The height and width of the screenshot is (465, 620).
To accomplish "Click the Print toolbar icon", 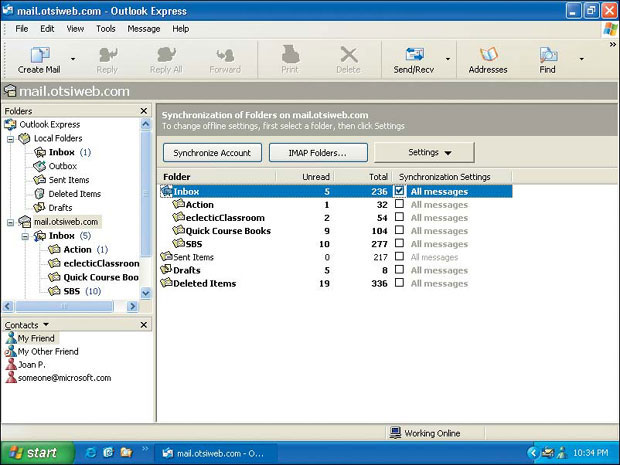I will (x=290, y=55).
